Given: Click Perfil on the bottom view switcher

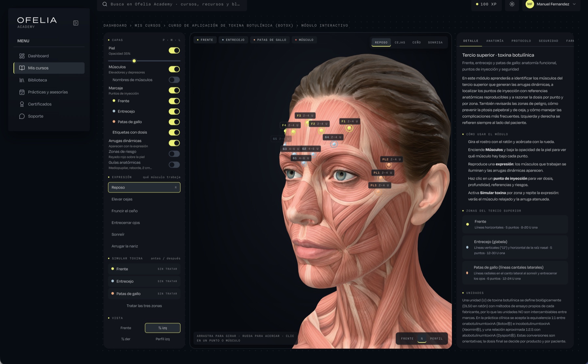Looking at the screenshot, I should pos(436,339).
